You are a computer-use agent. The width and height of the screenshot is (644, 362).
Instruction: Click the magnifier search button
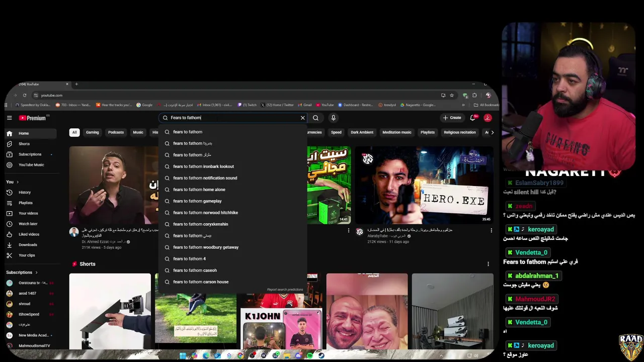tap(315, 118)
